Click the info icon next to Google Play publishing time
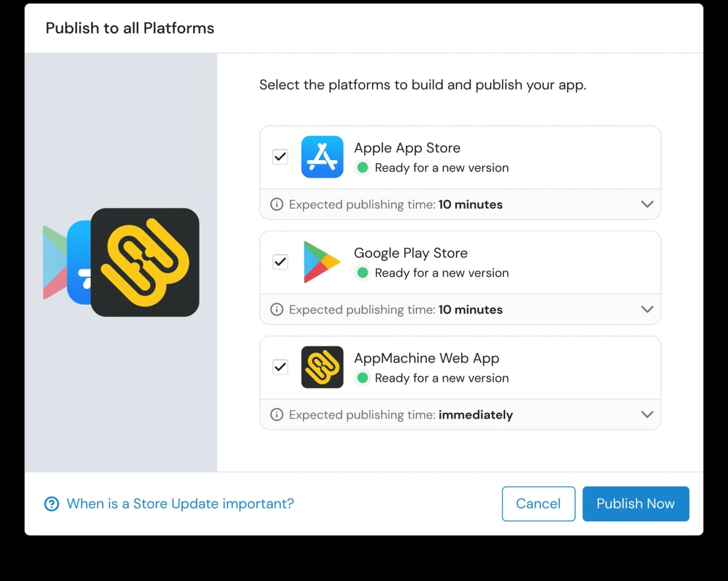The image size is (728, 581). [276, 309]
